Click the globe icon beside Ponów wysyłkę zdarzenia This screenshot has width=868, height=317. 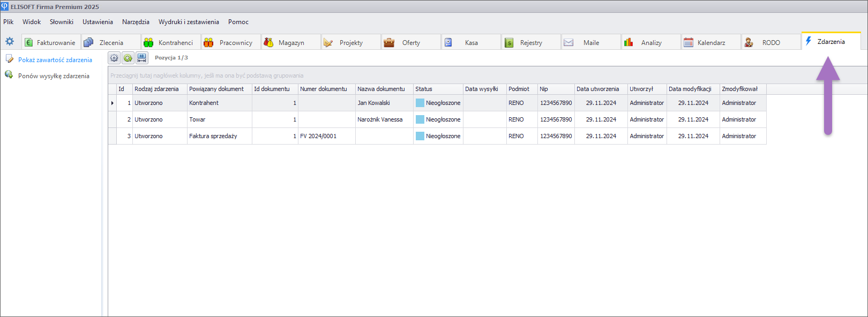coord(9,75)
